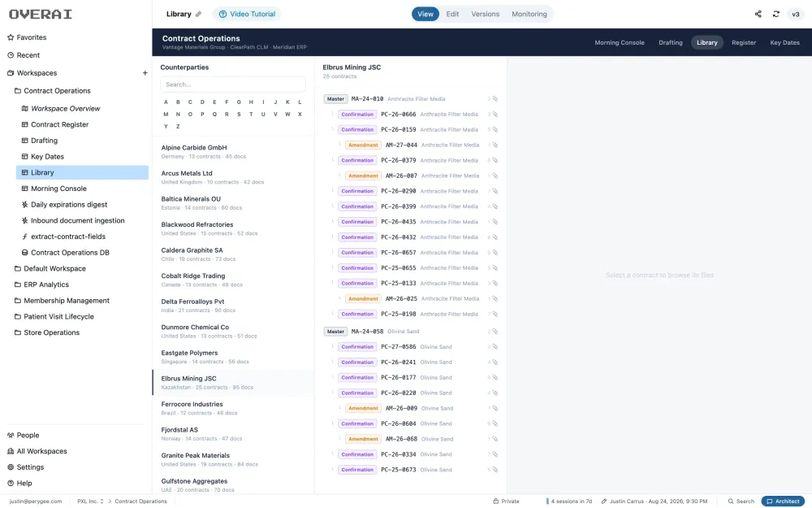Open the People page

[x=24, y=435]
